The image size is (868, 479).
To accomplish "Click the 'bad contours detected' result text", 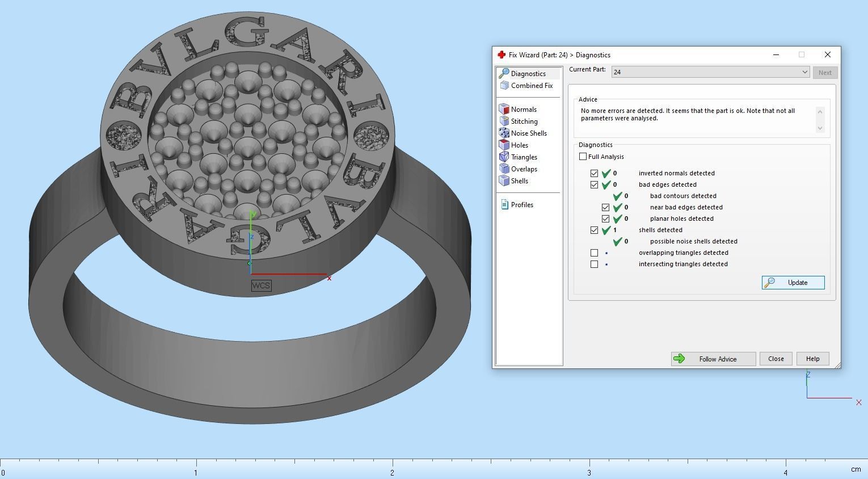I will click(683, 196).
